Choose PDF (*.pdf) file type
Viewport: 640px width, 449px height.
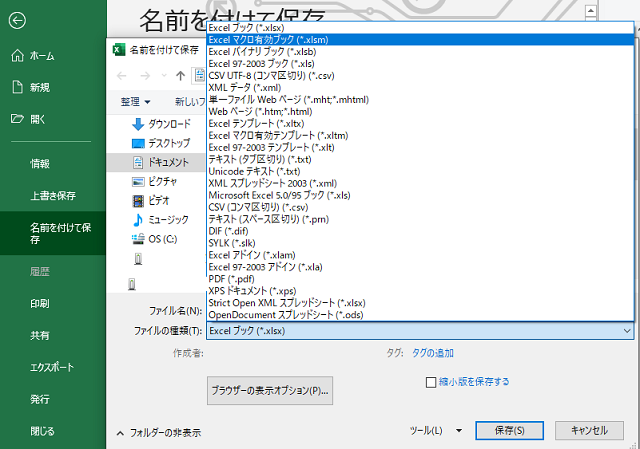(420, 279)
